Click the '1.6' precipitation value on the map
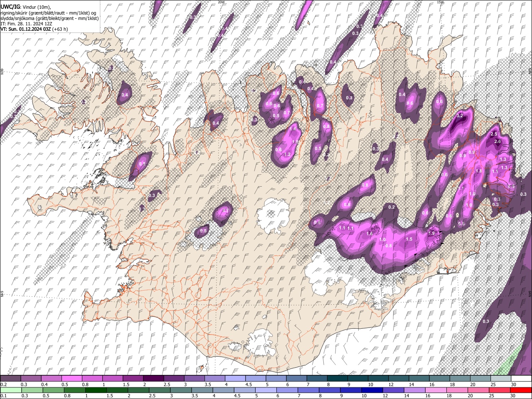This screenshot has width=532, height=399. tap(370, 234)
